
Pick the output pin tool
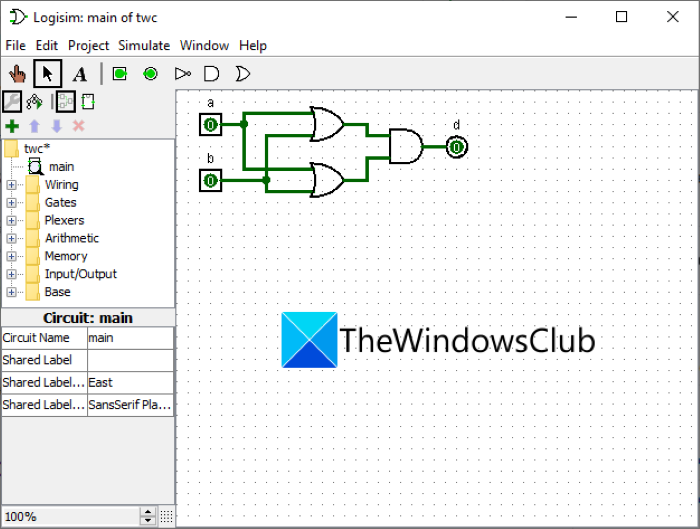pyautogui.click(x=150, y=74)
